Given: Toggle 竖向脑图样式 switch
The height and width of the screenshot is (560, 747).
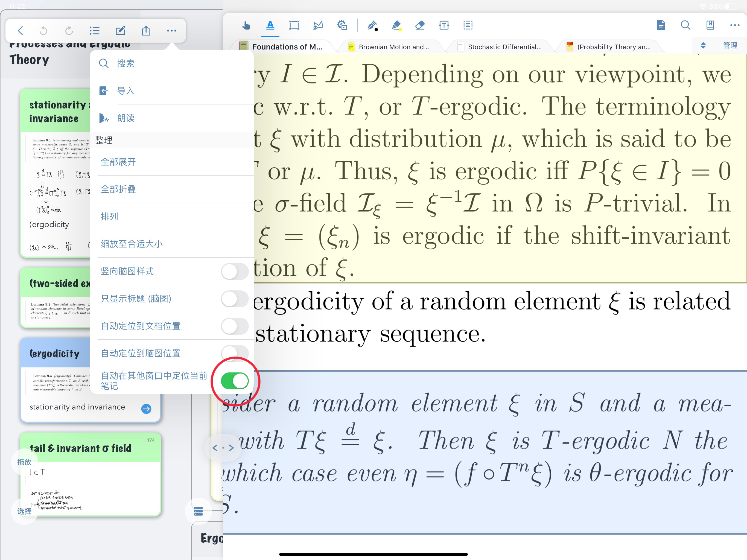Looking at the screenshot, I should tap(234, 272).
